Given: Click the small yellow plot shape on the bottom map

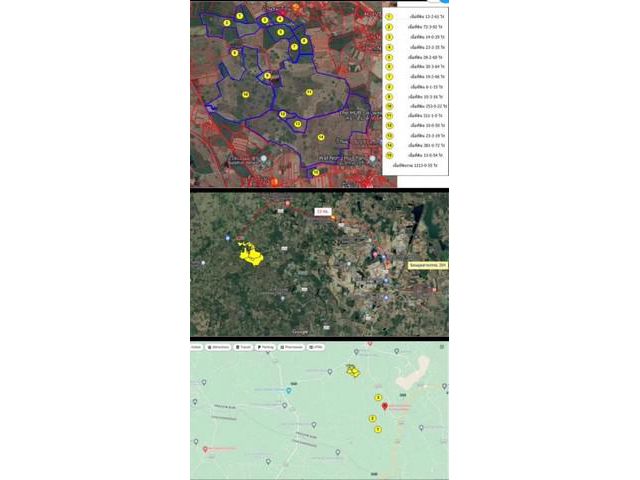Looking at the screenshot, I should (x=353, y=370).
